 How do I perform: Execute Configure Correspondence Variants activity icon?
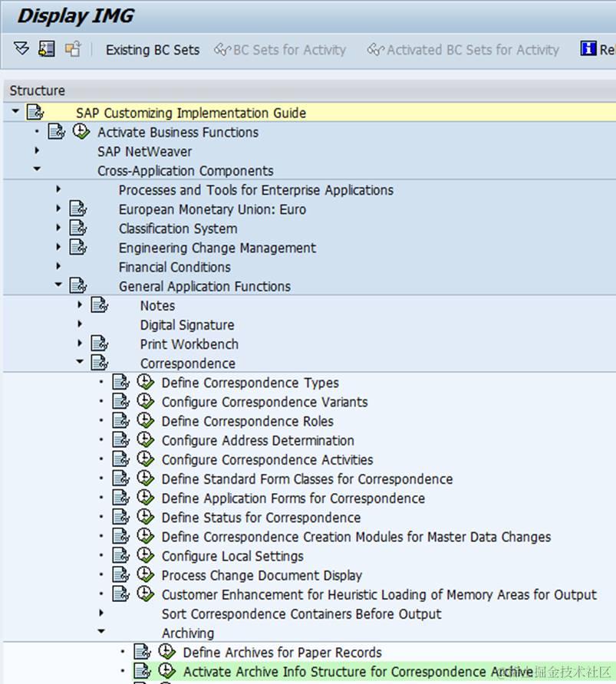pos(145,401)
